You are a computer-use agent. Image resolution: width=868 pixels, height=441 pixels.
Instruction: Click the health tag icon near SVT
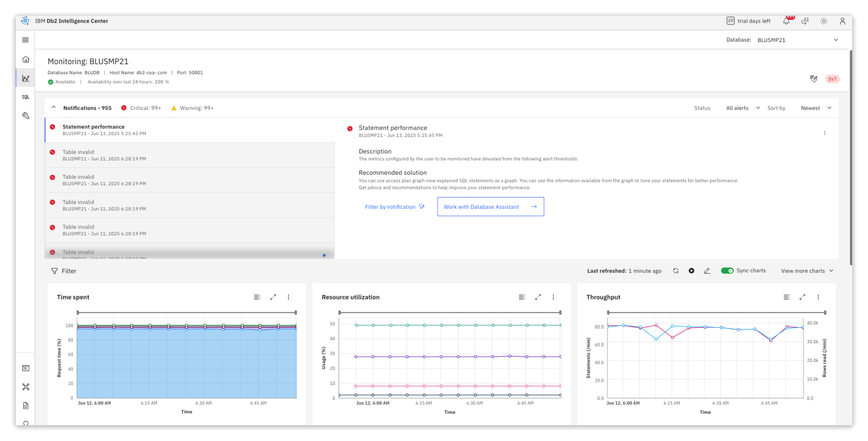[x=814, y=79]
